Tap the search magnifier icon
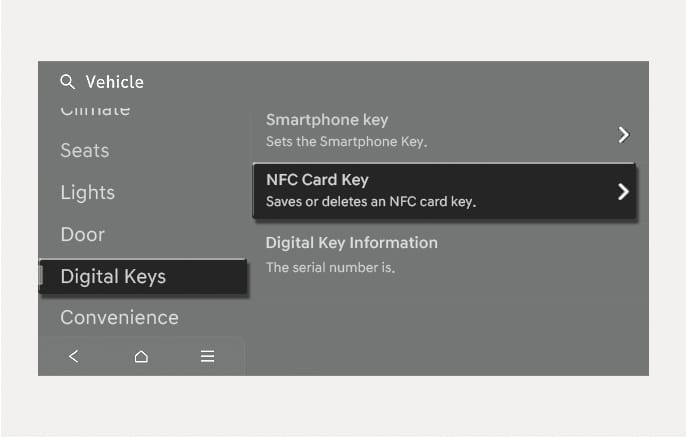 [x=67, y=82]
